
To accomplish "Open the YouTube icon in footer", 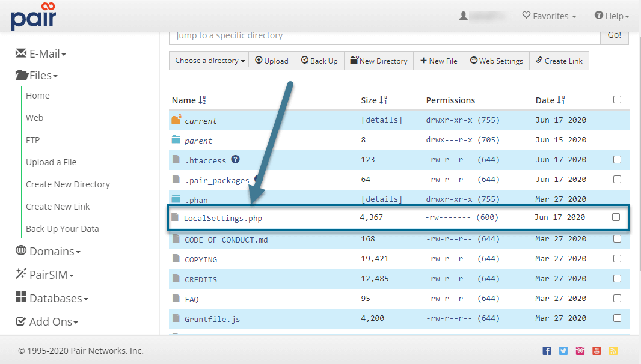I will 597,351.
